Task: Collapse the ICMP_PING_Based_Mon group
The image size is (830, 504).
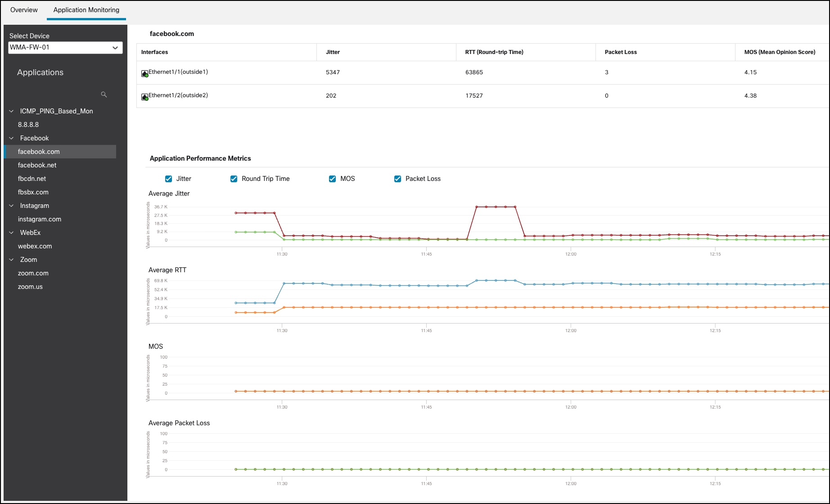Action: click(x=12, y=111)
